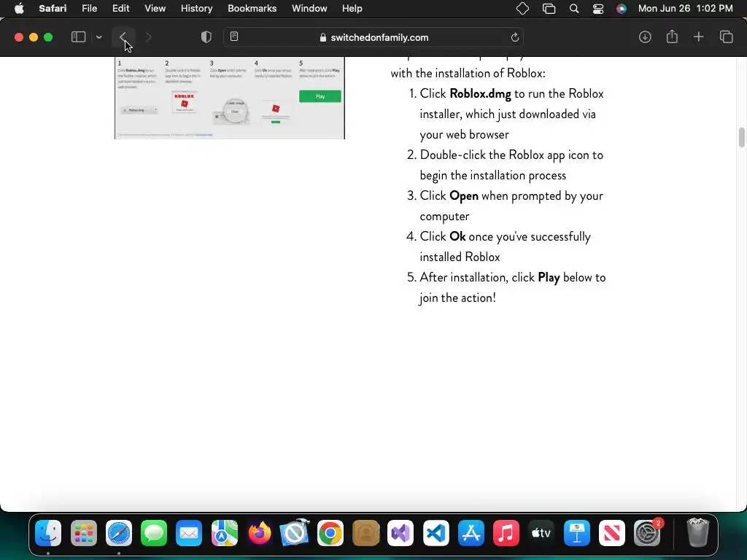The image size is (747, 560).
Task: Open the Safari application menu
Action: click(x=53, y=9)
